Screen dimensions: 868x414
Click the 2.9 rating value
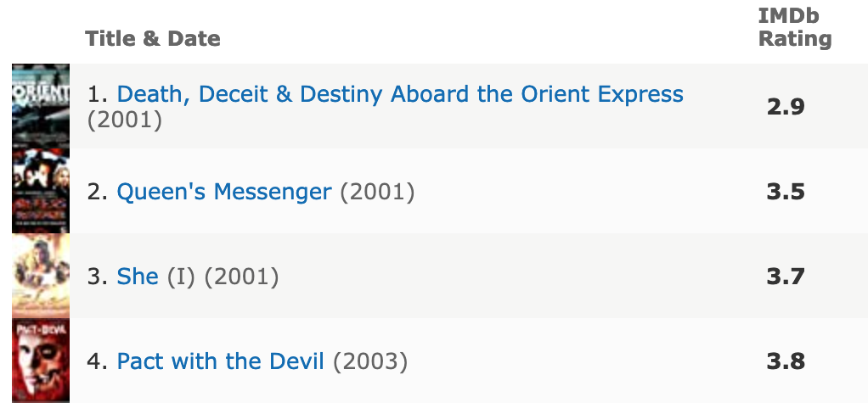pos(786,107)
